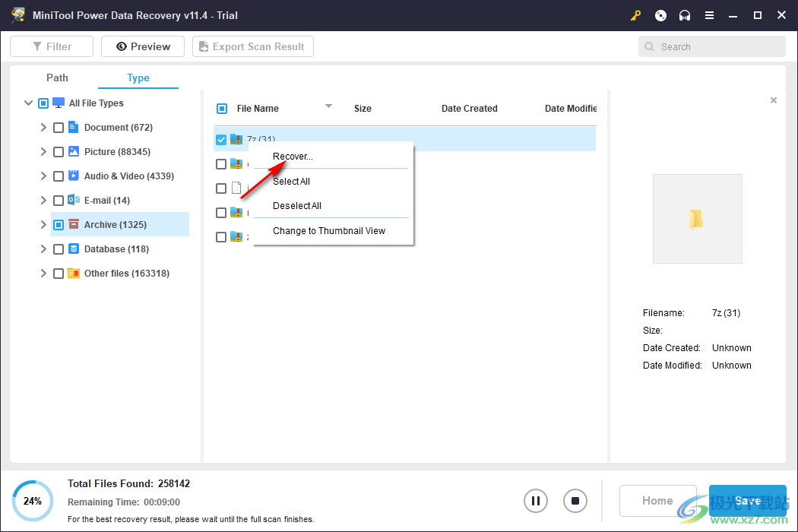This screenshot has width=798, height=532.
Task: Click the Total Files Found: 258142 text
Action: click(128, 483)
